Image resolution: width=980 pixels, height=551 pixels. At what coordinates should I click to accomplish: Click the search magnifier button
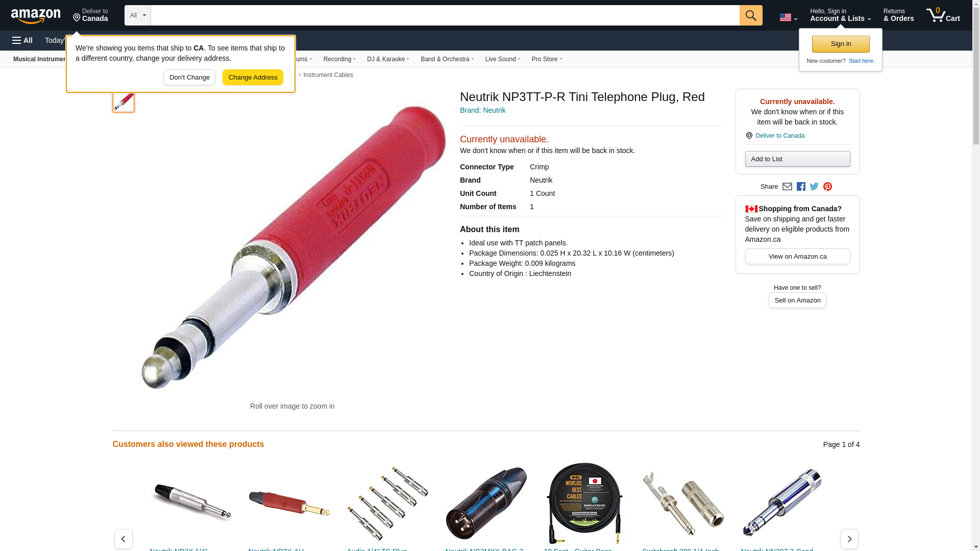751,15
